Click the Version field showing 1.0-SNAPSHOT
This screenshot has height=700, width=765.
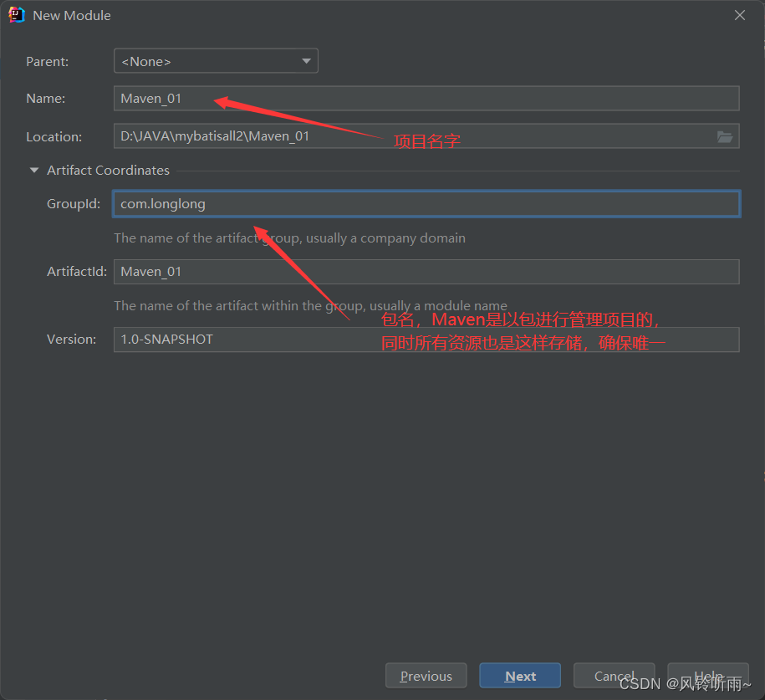426,340
